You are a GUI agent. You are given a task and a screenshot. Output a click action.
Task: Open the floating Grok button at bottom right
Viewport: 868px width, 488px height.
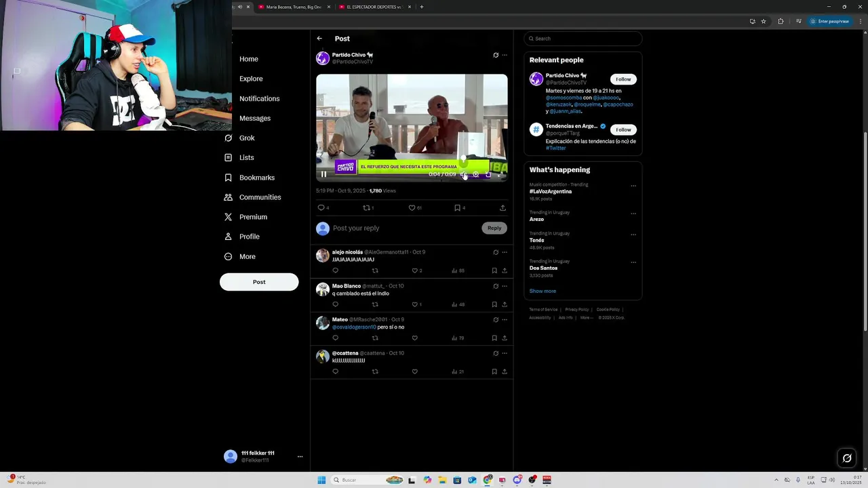[847, 458]
